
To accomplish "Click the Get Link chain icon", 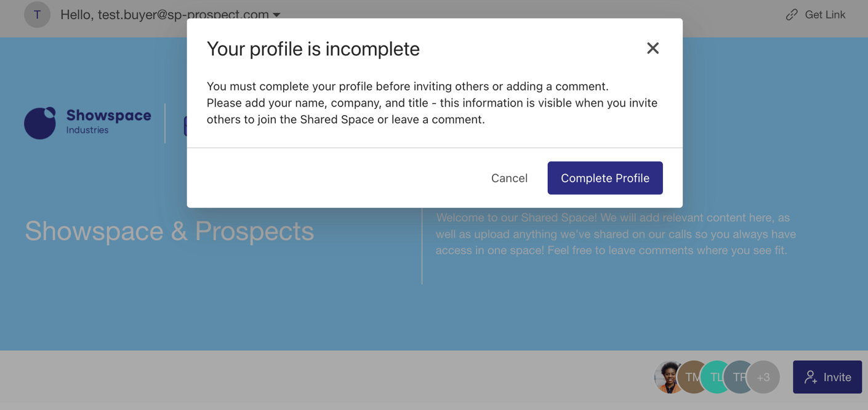I will pos(792,14).
